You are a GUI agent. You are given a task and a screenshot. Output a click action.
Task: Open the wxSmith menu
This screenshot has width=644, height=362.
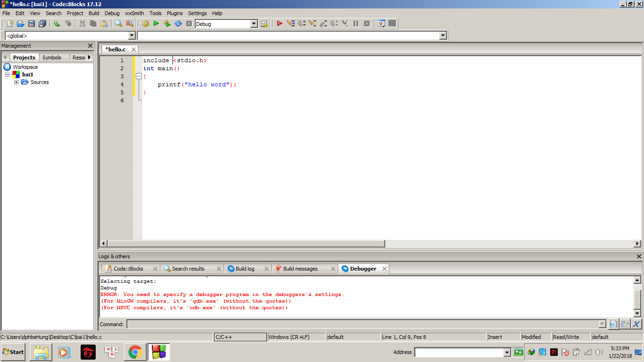(x=134, y=13)
